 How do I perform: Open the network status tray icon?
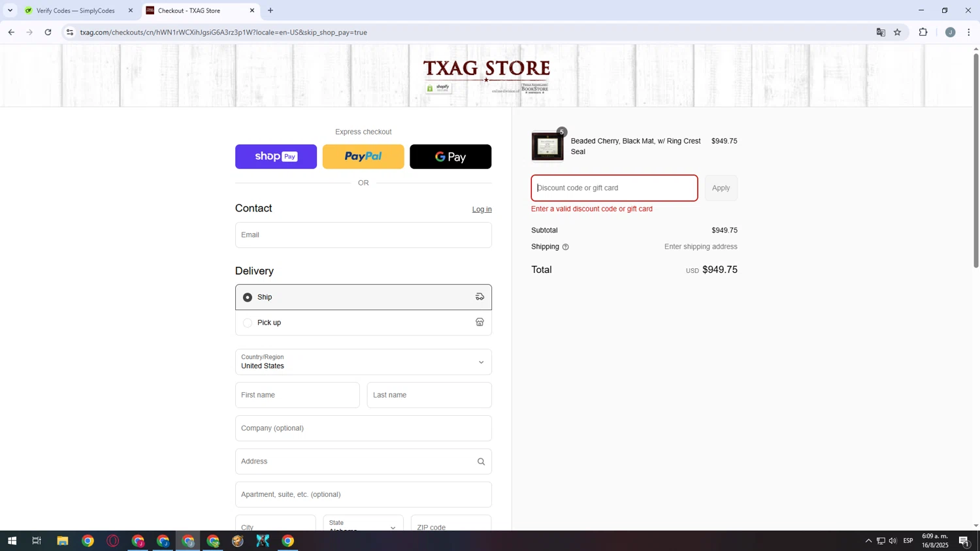[881, 541]
